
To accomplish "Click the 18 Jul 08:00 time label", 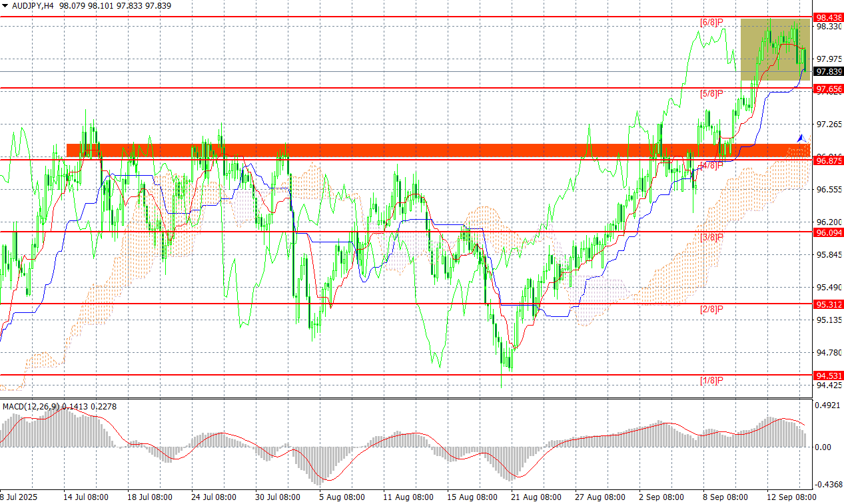I will click(150, 497).
